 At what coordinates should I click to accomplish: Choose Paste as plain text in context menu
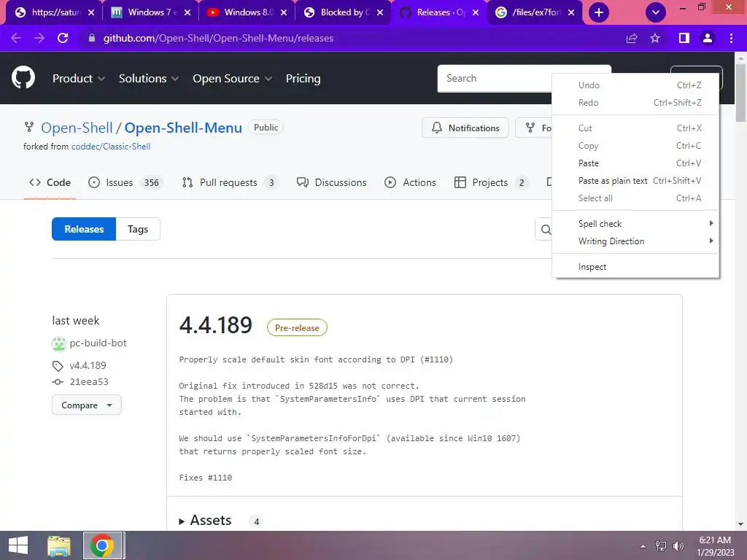point(635,181)
